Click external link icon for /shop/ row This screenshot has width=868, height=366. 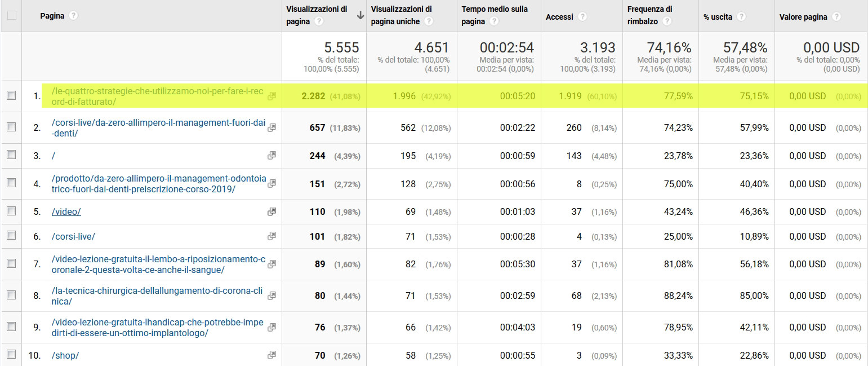pos(272,355)
